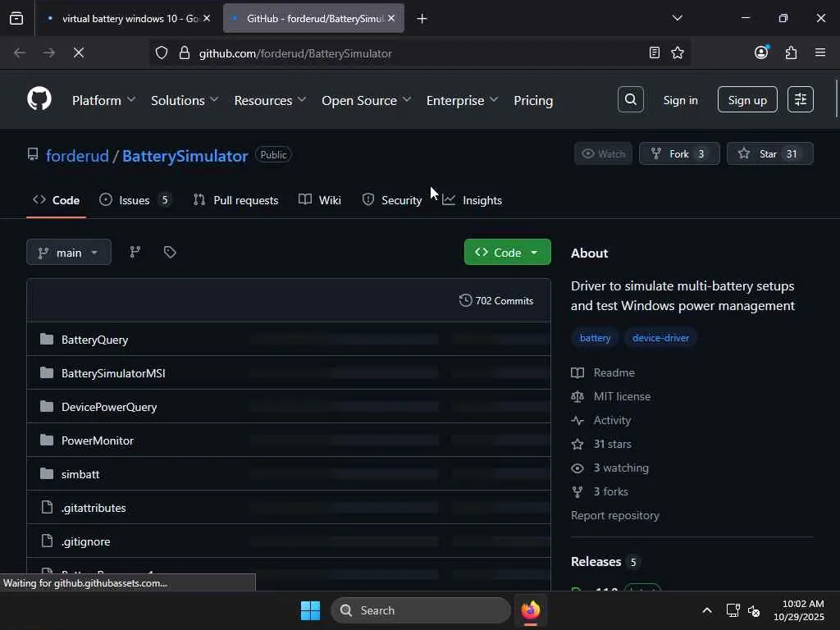Image resolution: width=840 pixels, height=630 pixels.
Task: Click the Sign in link
Action: 680,100
